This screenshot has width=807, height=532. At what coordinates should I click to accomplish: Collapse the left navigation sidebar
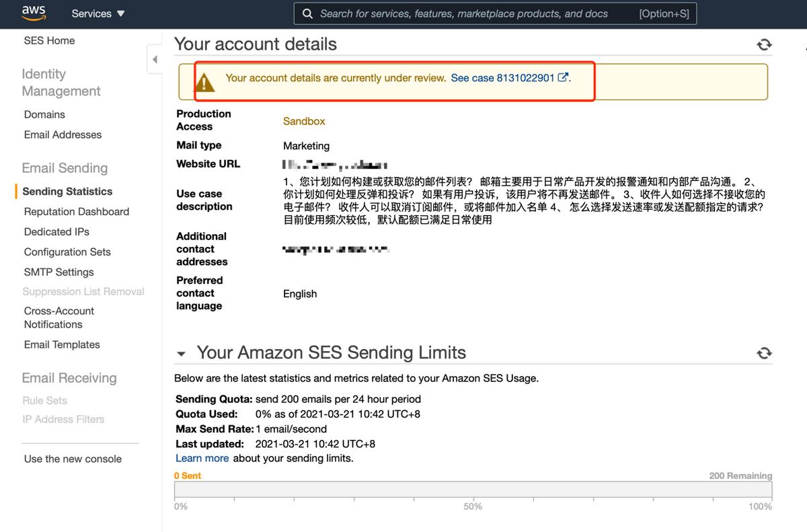[x=155, y=60]
